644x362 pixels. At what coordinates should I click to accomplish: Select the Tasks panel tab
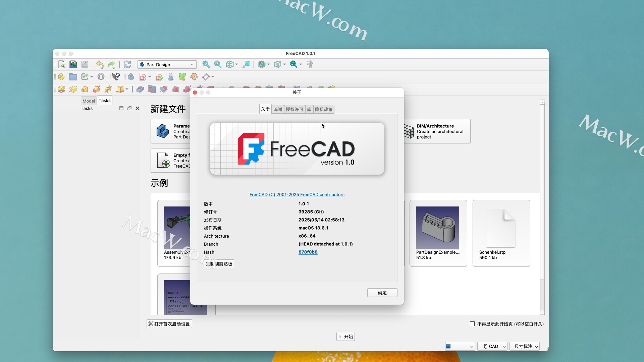105,101
